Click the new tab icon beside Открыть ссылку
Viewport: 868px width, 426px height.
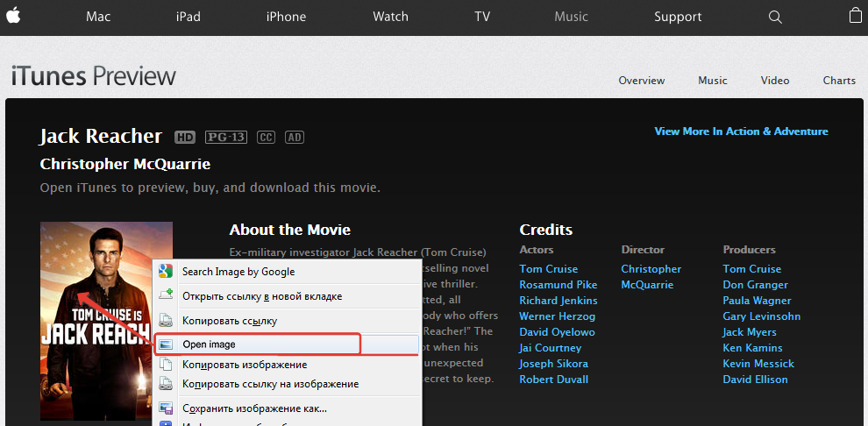(x=166, y=295)
